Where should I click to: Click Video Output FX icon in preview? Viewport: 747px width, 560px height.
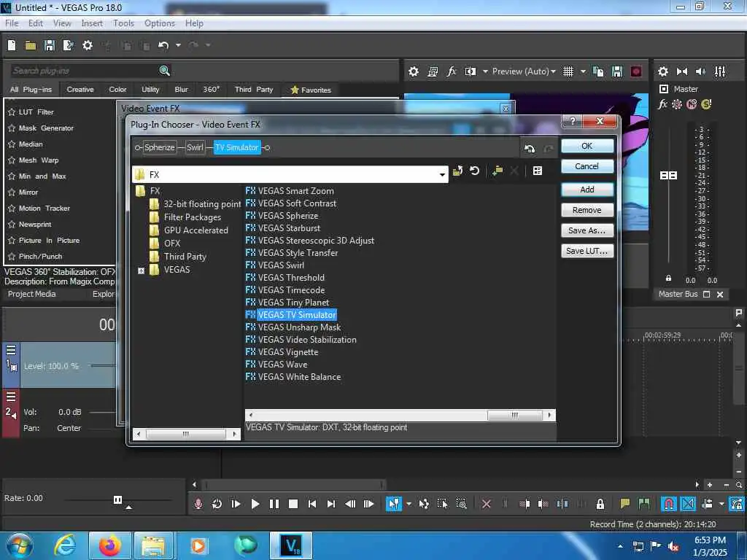[452, 71]
